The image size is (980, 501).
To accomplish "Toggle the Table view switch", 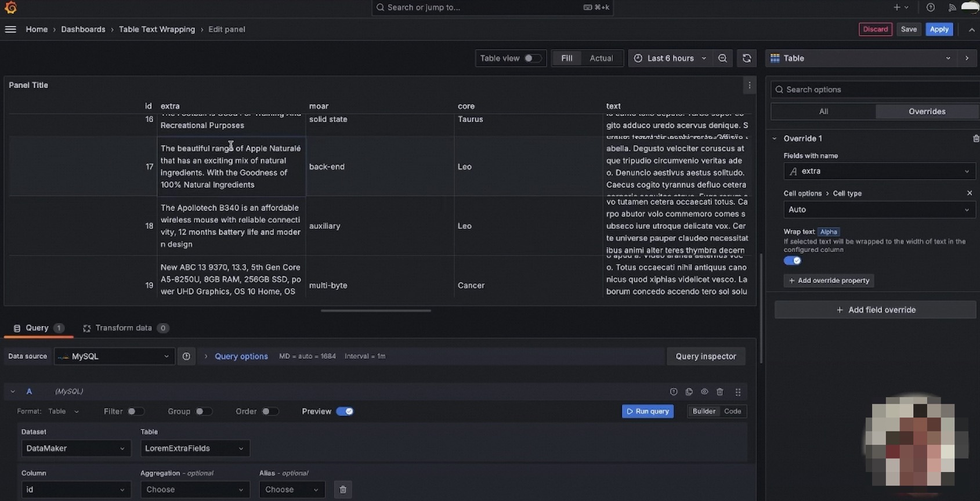I will pos(532,58).
